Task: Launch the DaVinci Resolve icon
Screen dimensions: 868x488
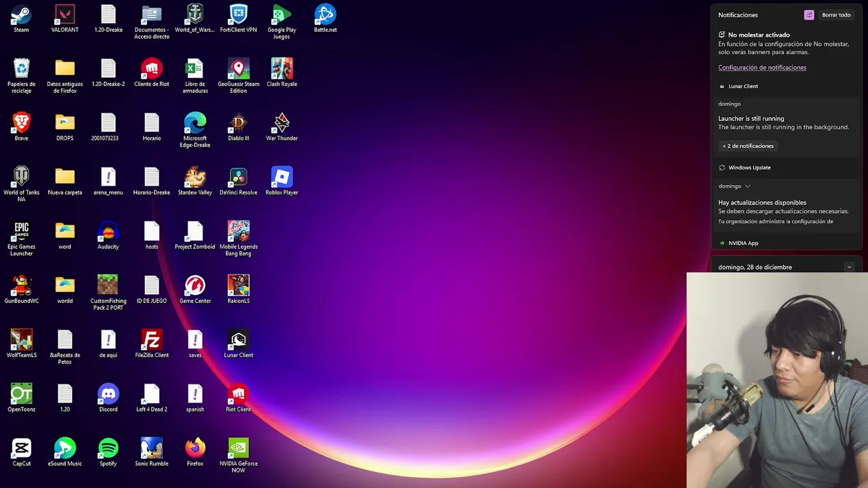Action: pos(238,182)
